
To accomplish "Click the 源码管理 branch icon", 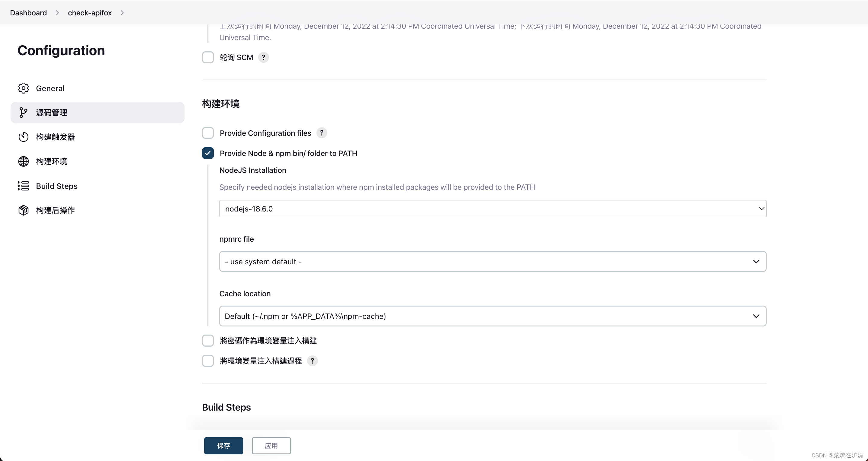I will 23,113.
